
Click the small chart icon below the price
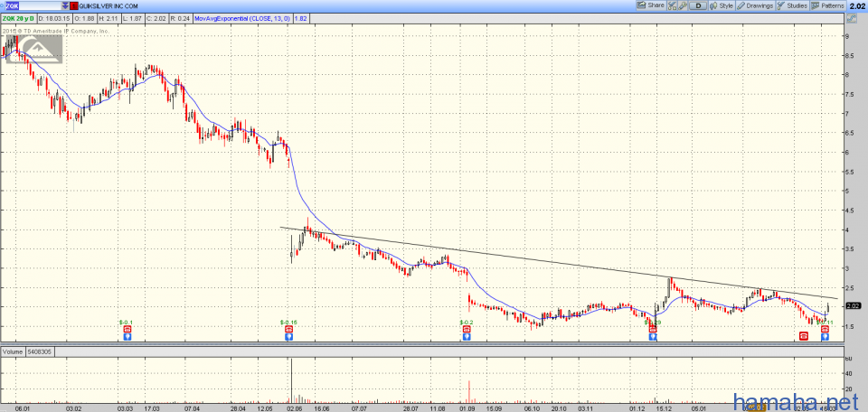[x=853, y=18]
